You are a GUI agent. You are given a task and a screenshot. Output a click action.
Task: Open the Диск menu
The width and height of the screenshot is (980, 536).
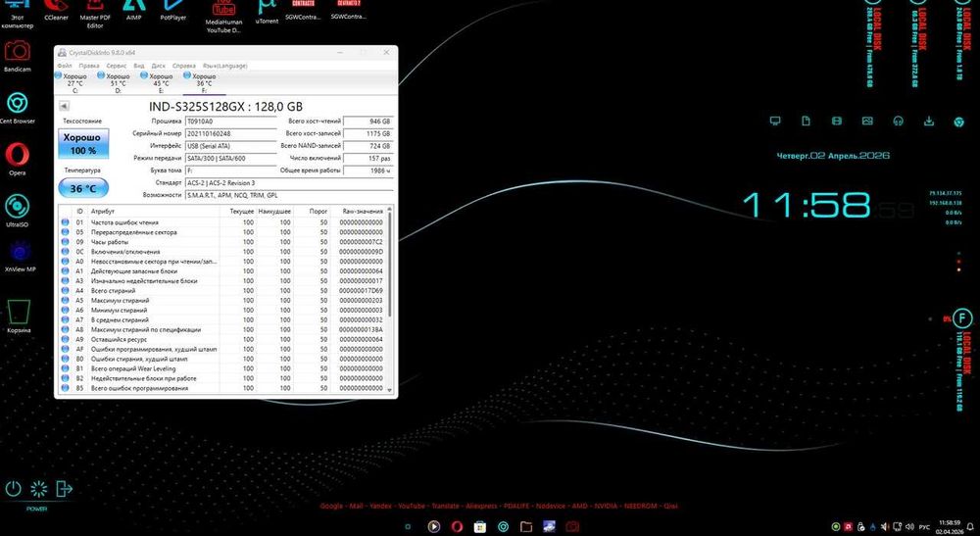tap(158, 66)
